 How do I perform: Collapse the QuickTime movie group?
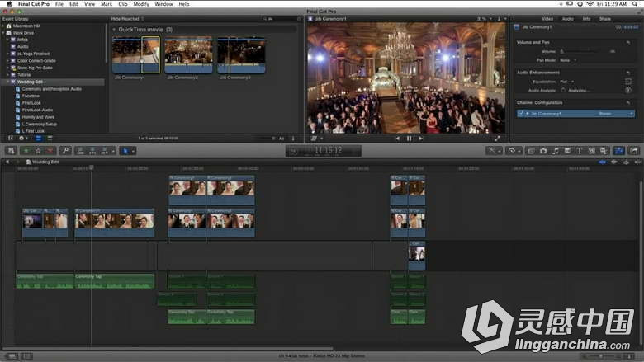click(115, 30)
